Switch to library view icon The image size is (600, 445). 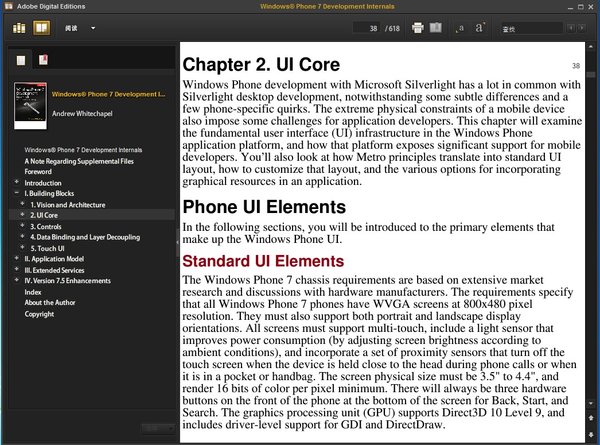point(19,28)
